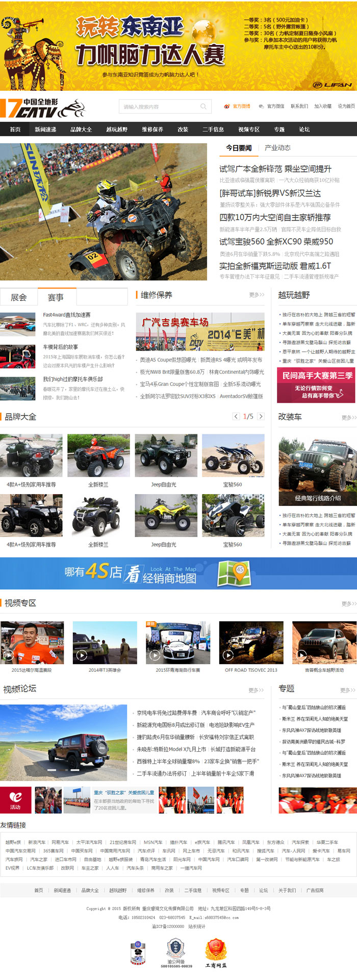
Task: Click the 力帆脑力达人赛 top banner
Action: (x=178, y=45)
